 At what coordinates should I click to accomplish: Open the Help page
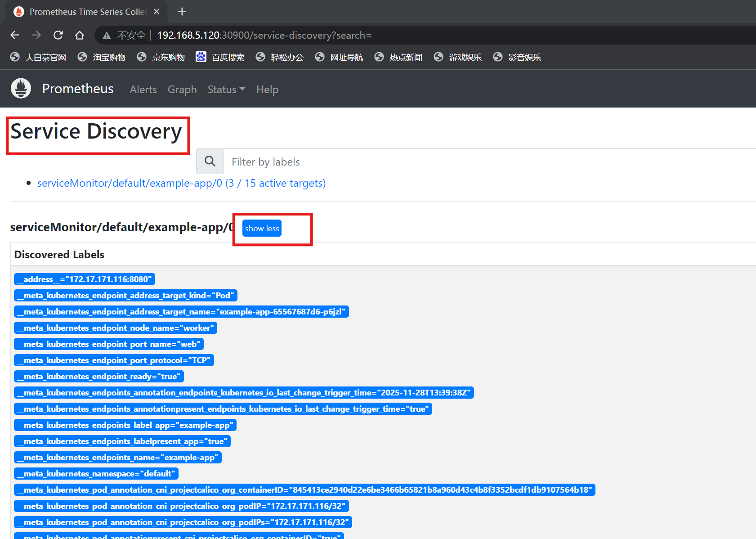tap(268, 90)
